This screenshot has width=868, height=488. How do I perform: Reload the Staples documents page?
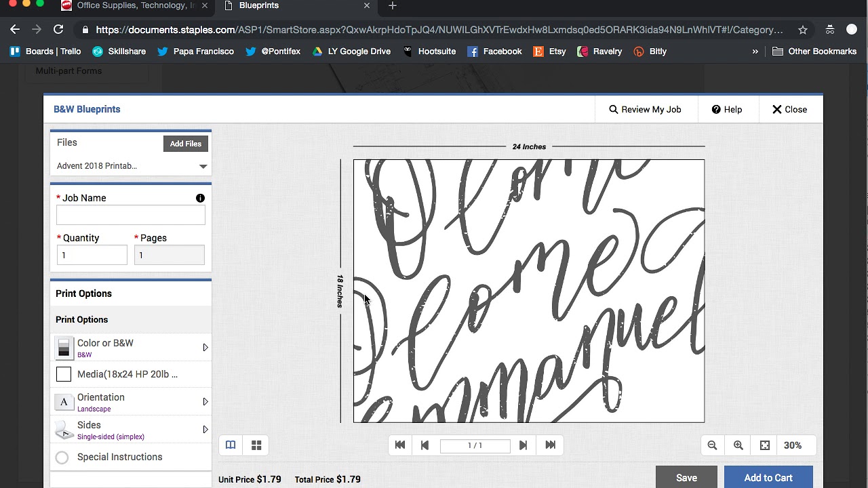click(x=58, y=30)
